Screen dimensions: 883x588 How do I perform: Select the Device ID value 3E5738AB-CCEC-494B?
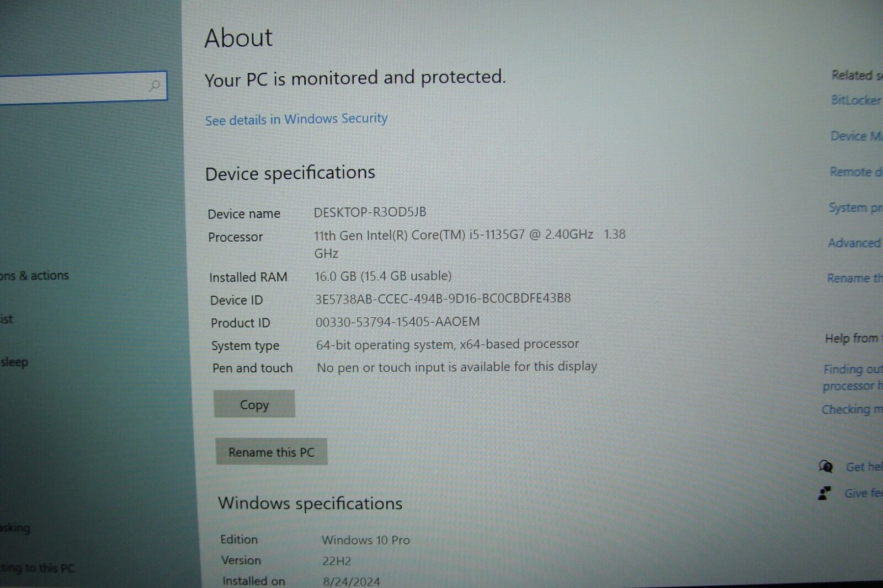coord(443,298)
